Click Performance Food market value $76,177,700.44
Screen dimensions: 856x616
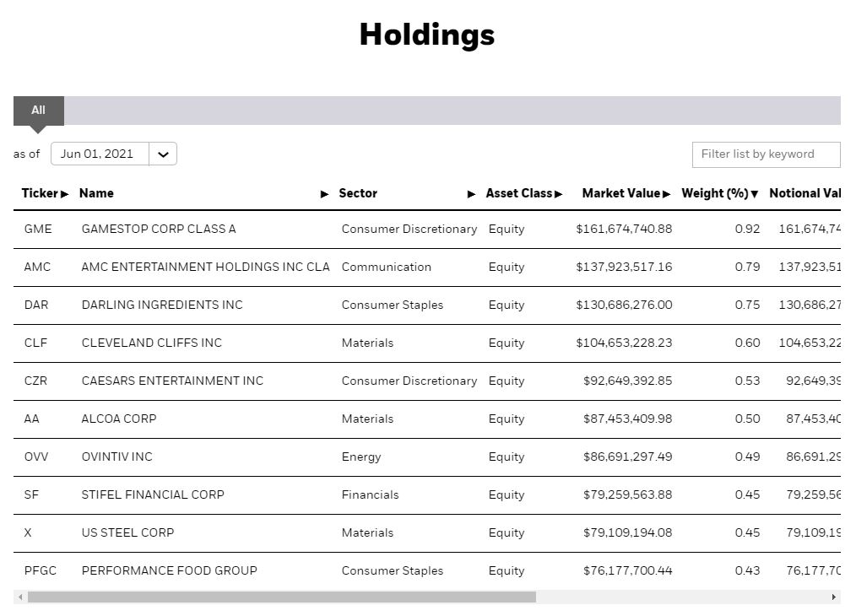(x=628, y=570)
